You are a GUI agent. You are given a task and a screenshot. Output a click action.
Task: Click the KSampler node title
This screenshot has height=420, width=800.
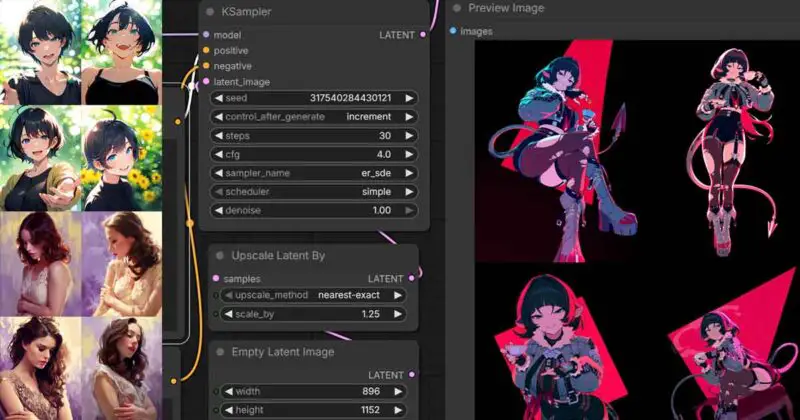pos(246,11)
